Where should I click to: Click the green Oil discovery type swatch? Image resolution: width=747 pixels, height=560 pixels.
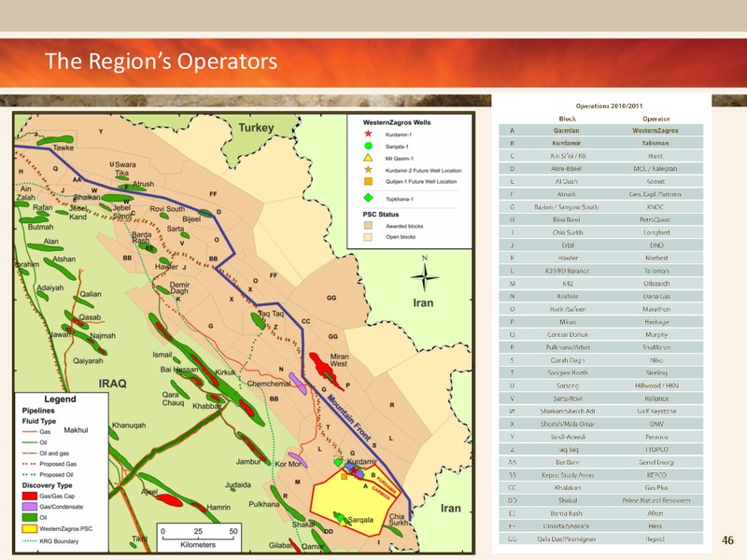pos(30,518)
